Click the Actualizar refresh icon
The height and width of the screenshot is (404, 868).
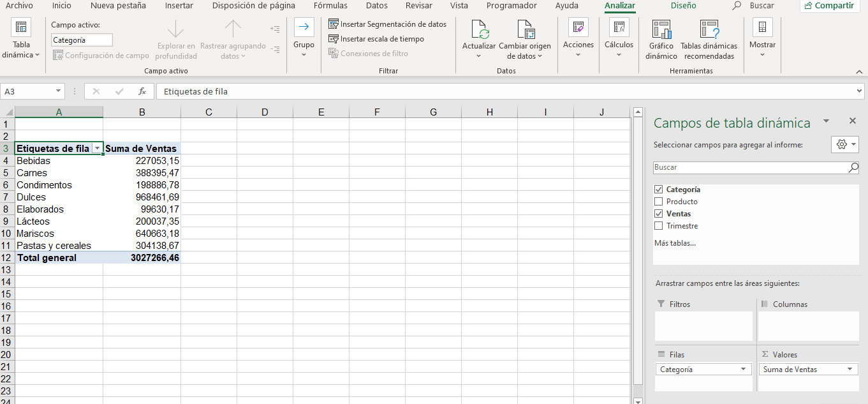tap(479, 29)
